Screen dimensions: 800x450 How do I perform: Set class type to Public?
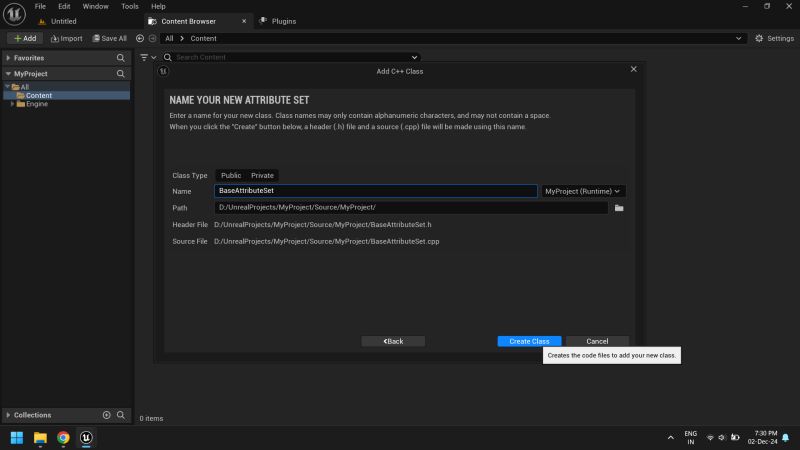231,176
